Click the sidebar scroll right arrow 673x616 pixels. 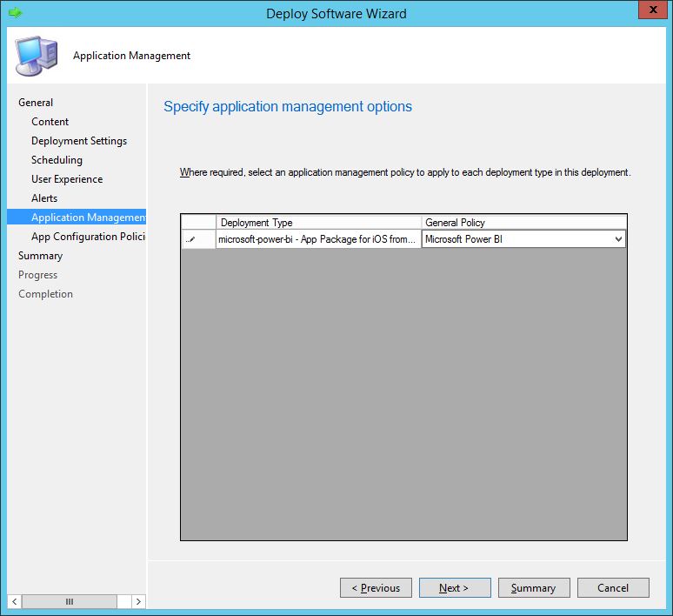138,601
